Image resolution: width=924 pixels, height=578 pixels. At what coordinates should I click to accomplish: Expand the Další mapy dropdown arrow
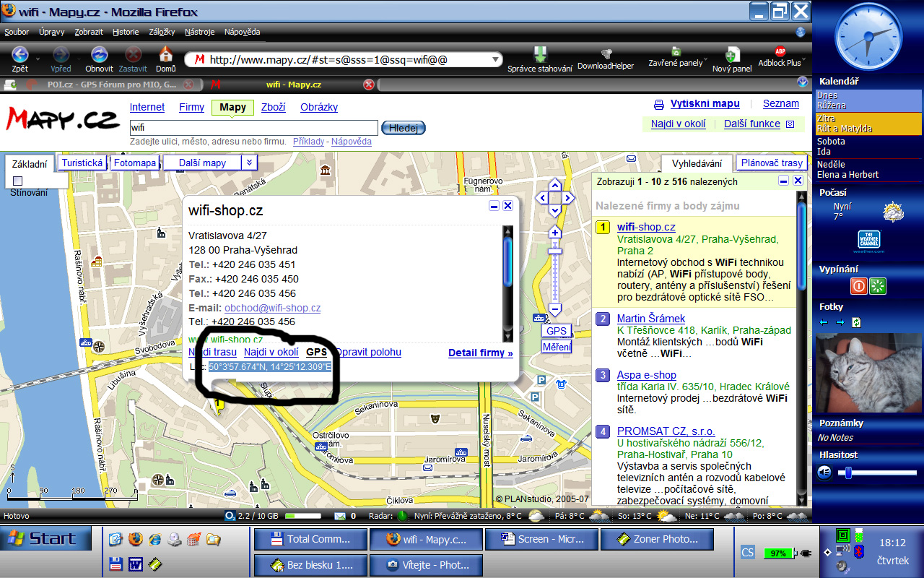pos(248,163)
